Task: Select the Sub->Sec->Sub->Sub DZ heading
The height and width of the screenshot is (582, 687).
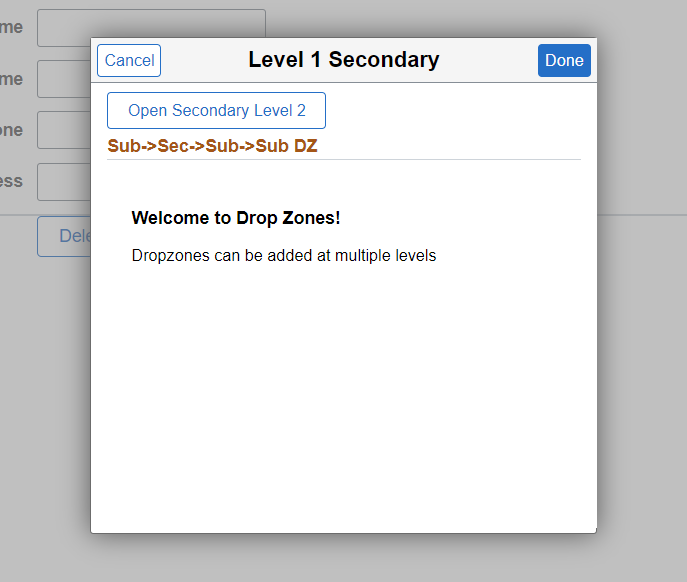Action: (212, 147)
